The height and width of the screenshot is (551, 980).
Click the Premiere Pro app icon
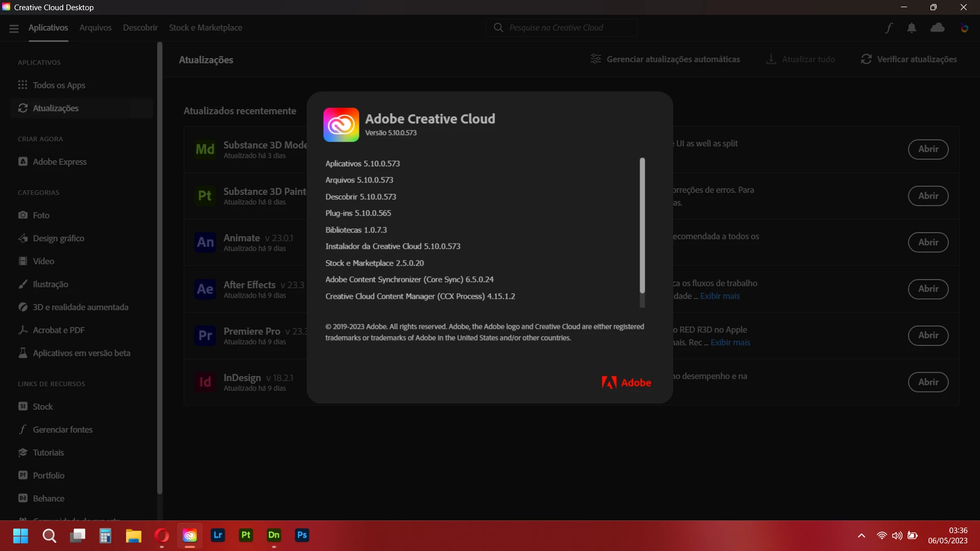205,336
